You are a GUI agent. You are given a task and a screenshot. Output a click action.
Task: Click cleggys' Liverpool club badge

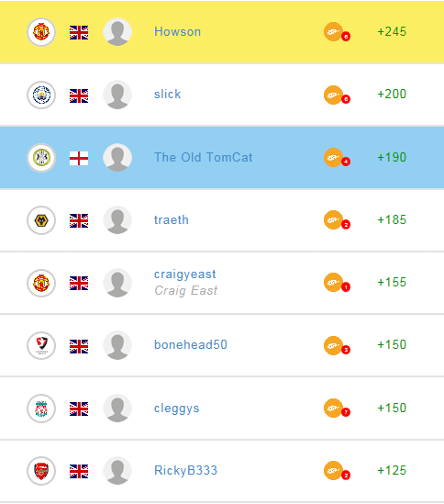click(x=41, y=409)
